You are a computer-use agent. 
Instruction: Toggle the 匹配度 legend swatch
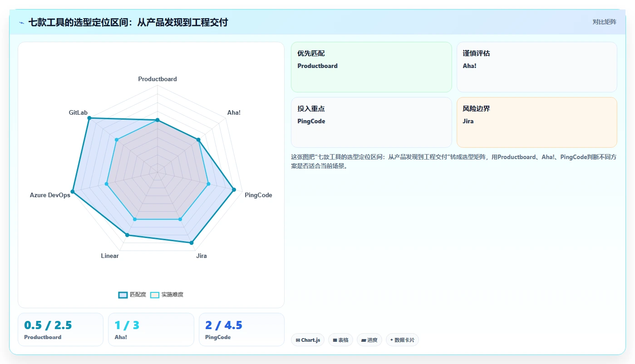pyautogui.click(x=123, y=295)
